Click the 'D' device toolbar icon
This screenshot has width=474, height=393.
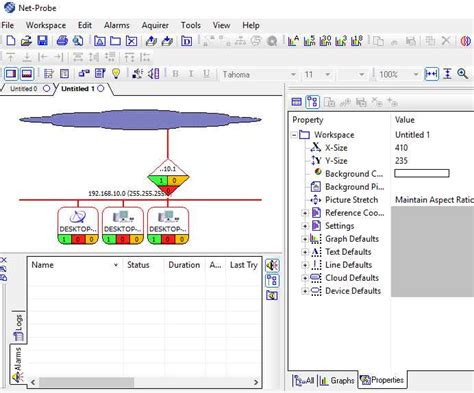pyautogui.click(x=186, y=41)
